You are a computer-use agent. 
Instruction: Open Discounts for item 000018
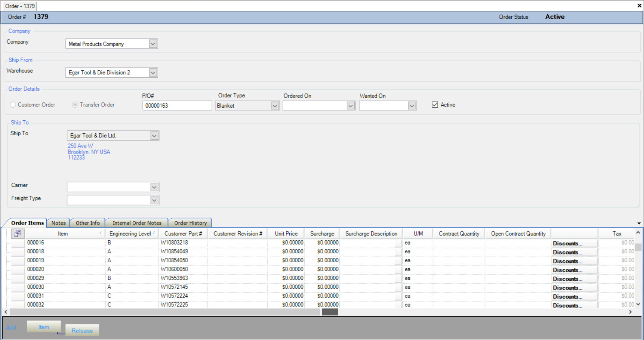point(574,252)
